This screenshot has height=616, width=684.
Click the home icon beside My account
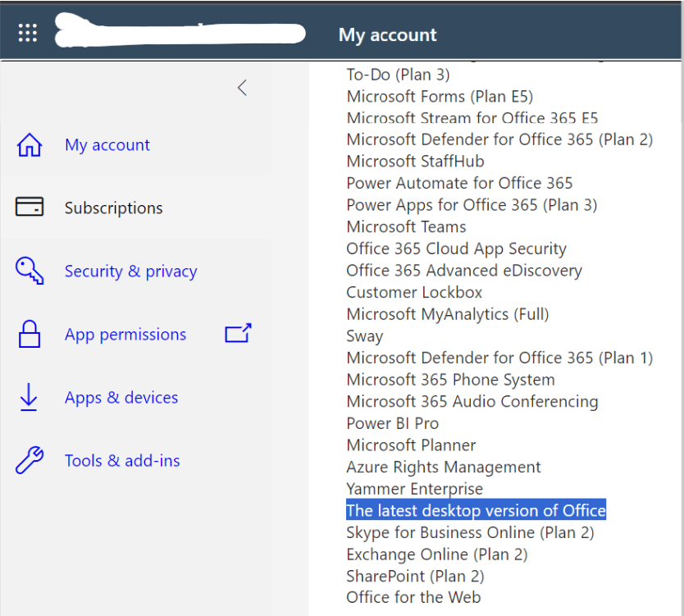(x=30, y=145)
